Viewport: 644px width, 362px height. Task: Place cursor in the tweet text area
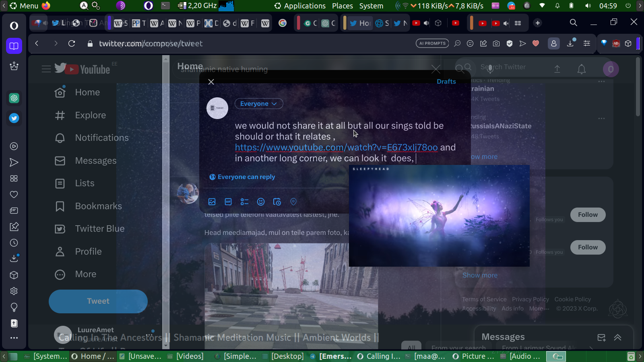tap(345, 142)
